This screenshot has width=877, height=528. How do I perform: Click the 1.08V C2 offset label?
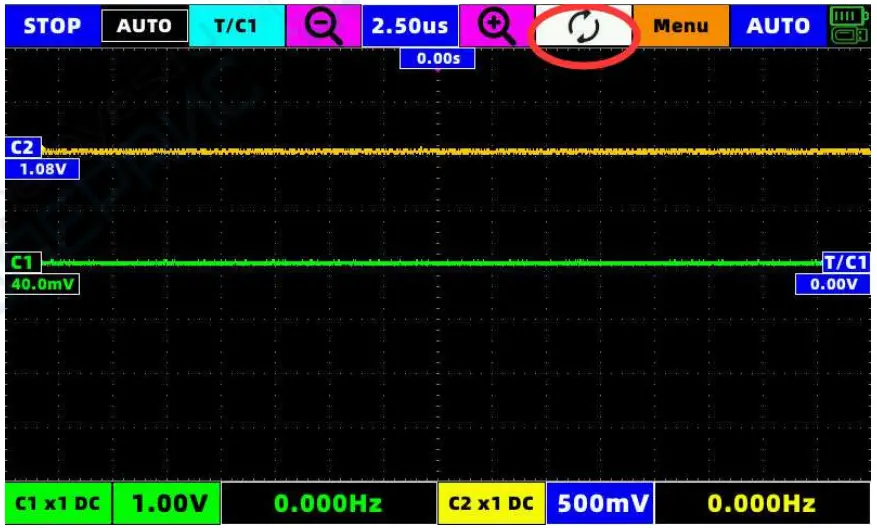43,169
